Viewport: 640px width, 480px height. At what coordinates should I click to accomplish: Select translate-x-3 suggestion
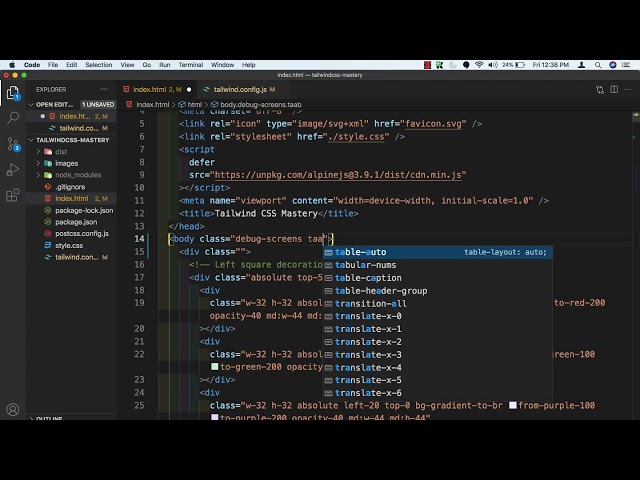[438, 355]
